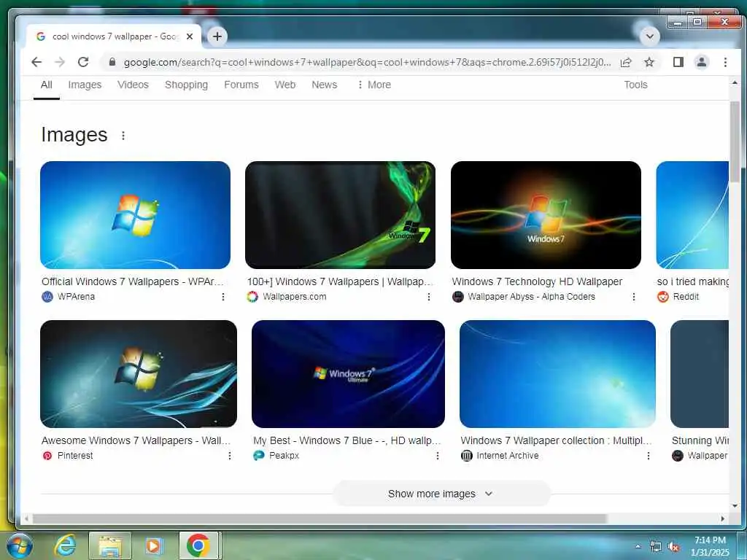Select the All search tab
Screen dimensions: 747x560
click(46, 85)
